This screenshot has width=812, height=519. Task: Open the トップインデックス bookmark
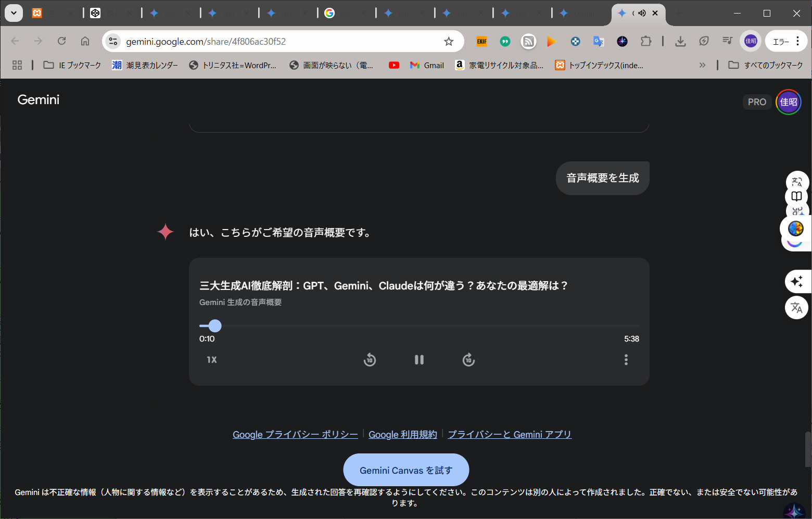pos(599,65)
